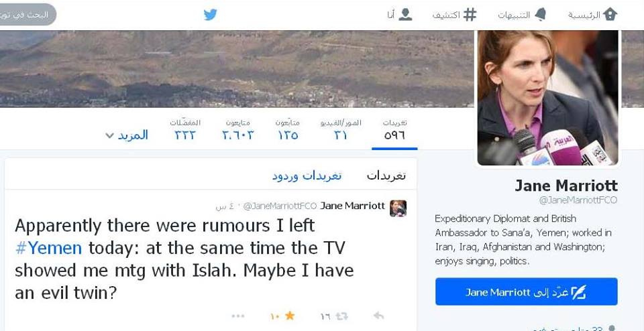Reply to the tweet using arrow icon
The width and height of the screenshot is (644, 331).
(x=378, y=316)
